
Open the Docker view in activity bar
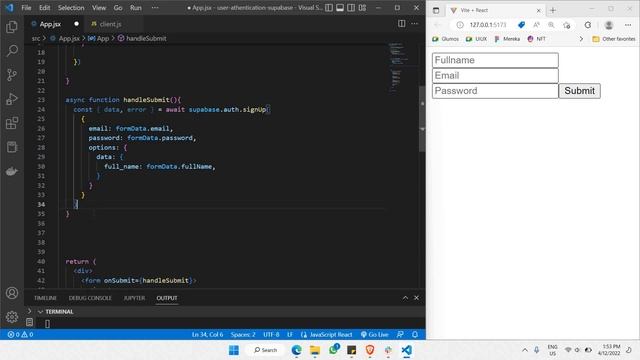click(x=12, y=171)
